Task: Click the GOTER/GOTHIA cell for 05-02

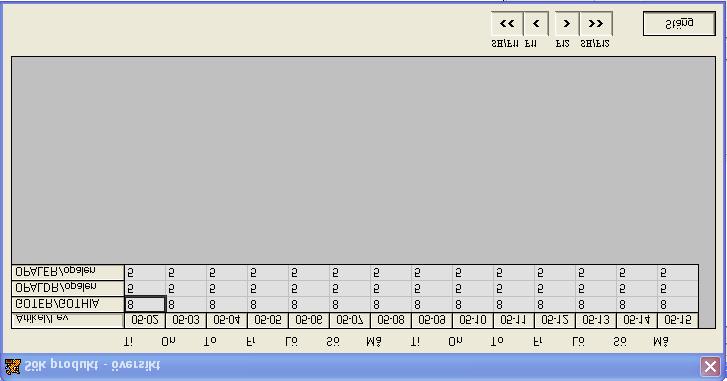Action: 145,305
